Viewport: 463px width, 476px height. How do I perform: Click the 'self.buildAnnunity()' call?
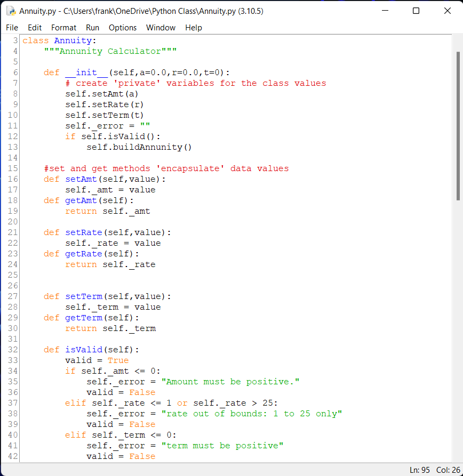tap(139, 147)
